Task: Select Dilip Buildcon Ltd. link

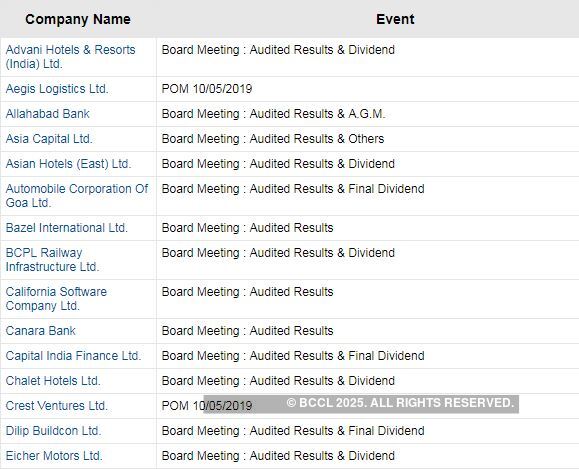Action: [x=54, y=431]
